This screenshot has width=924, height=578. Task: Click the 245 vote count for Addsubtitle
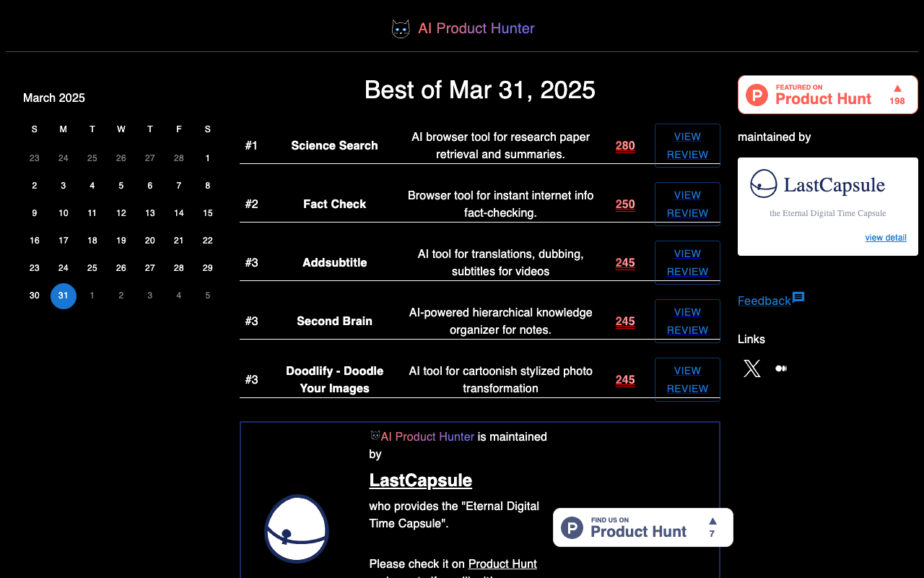tap(625, 263)
